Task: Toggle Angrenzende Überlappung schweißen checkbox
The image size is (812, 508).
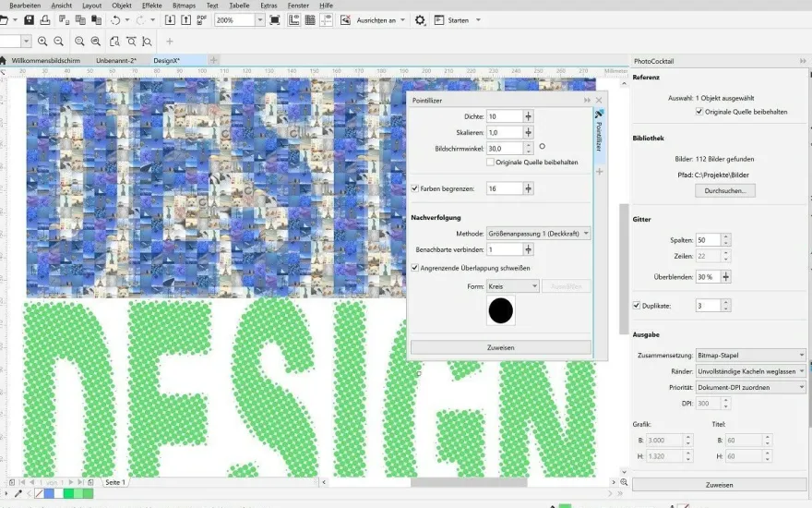Action: pos(415,268)
